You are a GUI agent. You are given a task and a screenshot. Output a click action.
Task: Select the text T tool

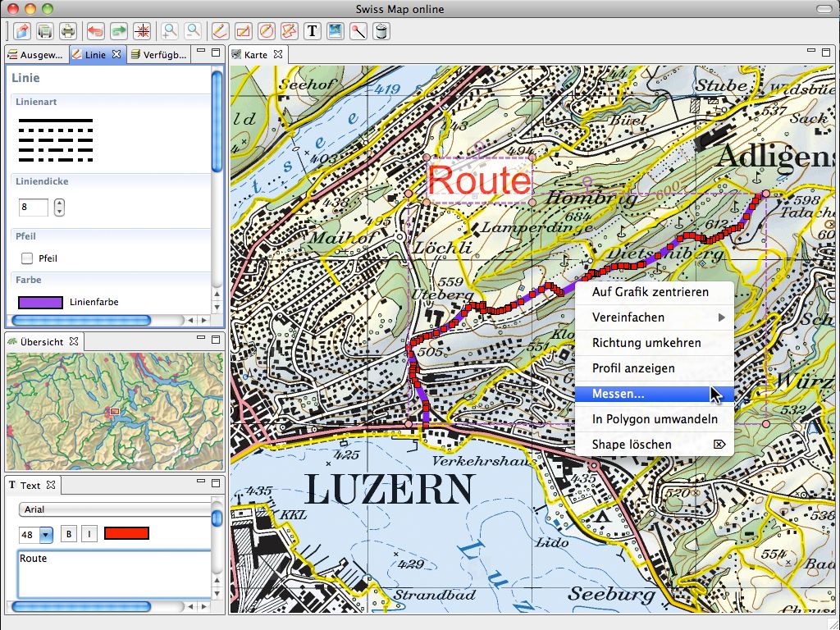click(313, 31)
